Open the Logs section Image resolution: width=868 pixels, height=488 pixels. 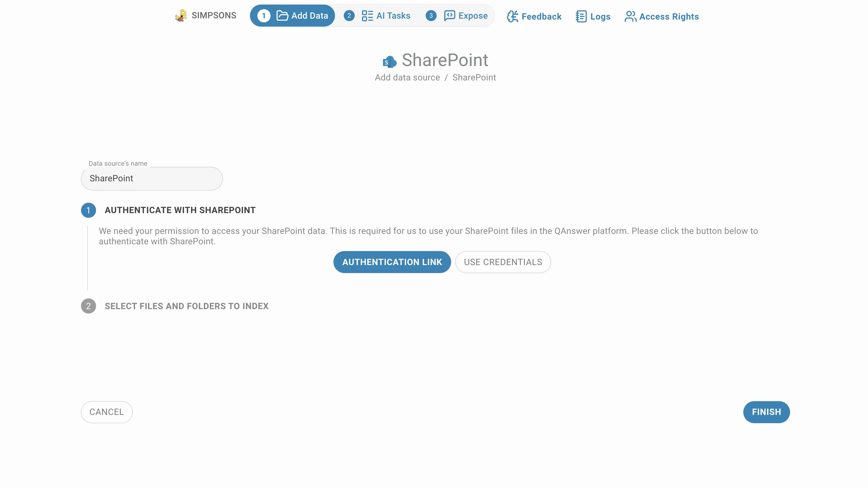pos(593,16)
